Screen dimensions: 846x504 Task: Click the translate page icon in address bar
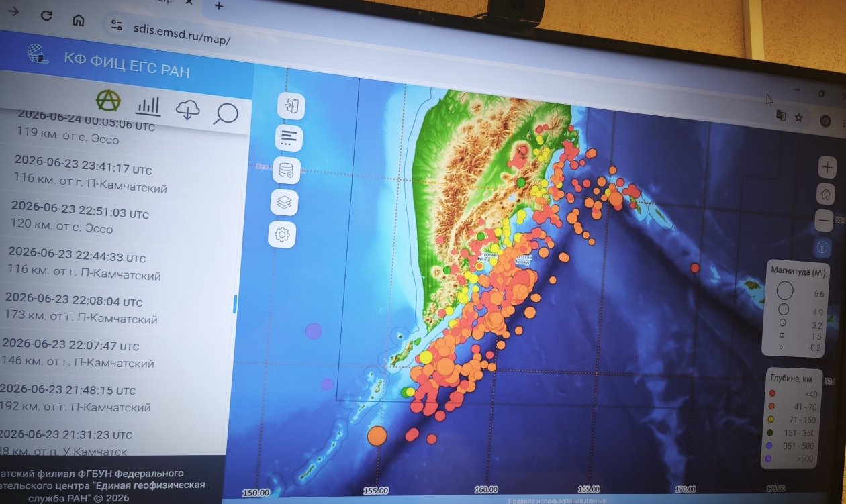[x=781, y=115]
